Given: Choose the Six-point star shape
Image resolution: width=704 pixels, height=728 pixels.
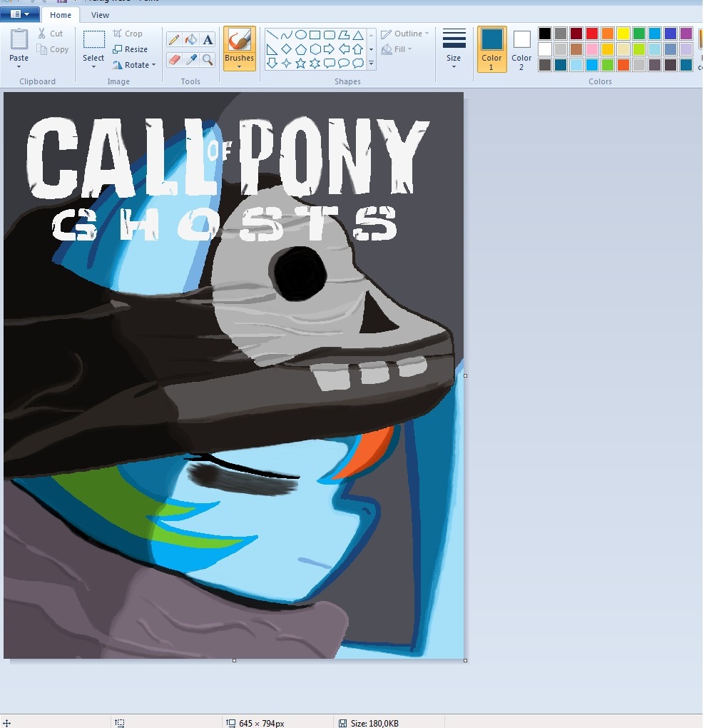Looking at the screenshot, I should 315,63.
